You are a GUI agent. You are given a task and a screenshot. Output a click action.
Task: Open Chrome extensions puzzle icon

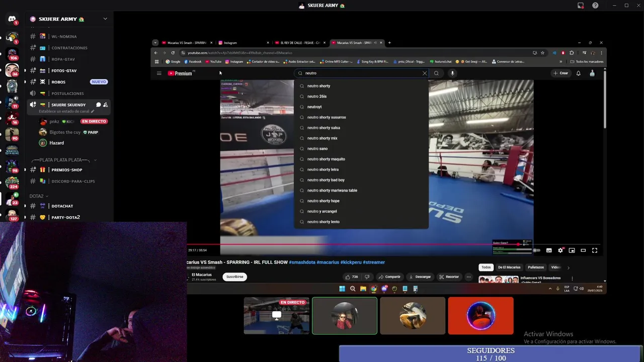[572, 53]
